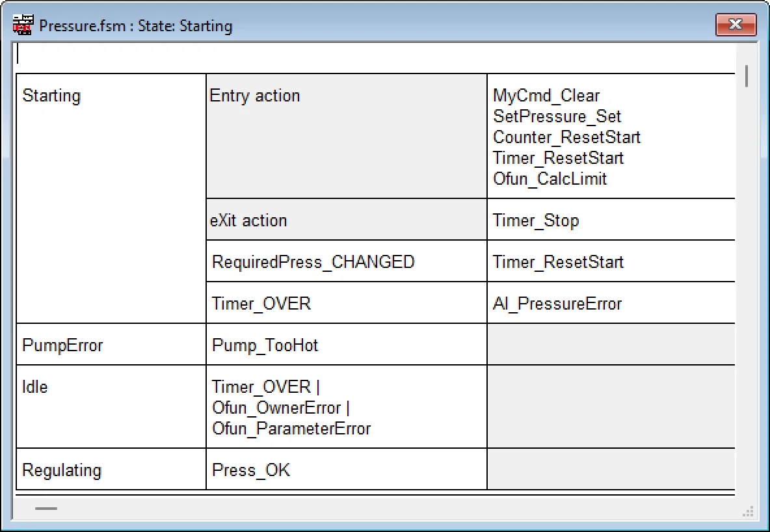
Task: Click the Counter_ResetStart action
Action: tap(566, 137)
